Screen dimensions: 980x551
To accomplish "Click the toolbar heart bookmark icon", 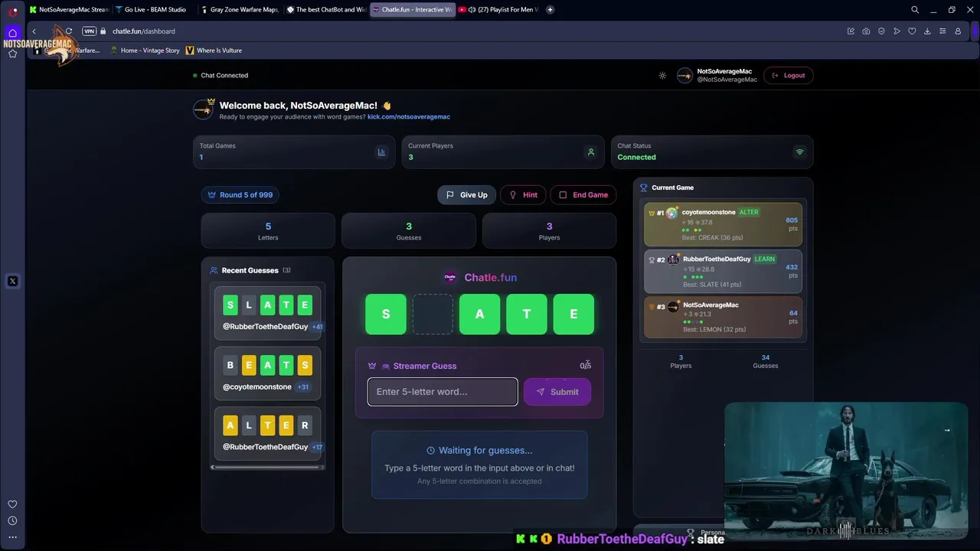I will (912, 31).
